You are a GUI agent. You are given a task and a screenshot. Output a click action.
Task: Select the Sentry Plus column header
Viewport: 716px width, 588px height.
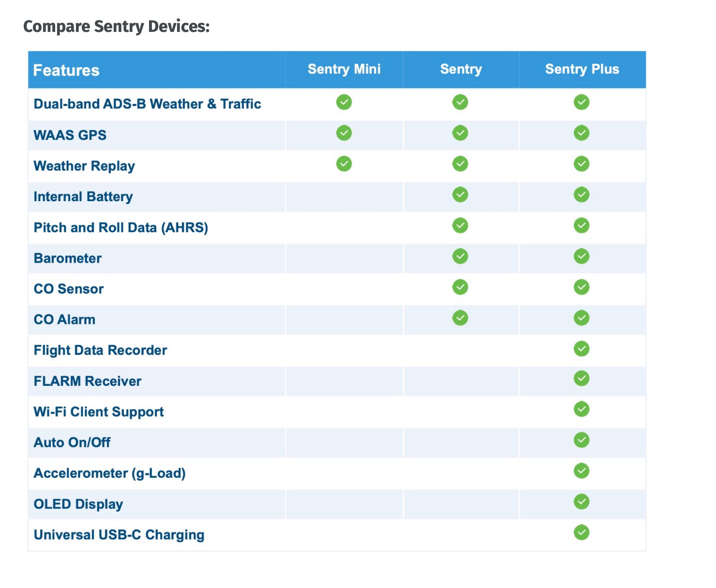(x=582, y=69)
